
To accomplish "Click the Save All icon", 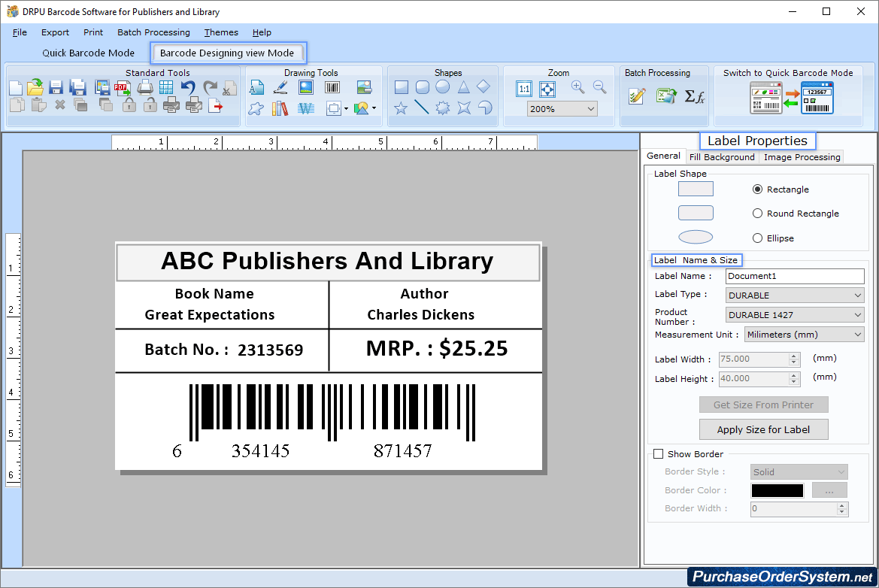I will (77, 87).
